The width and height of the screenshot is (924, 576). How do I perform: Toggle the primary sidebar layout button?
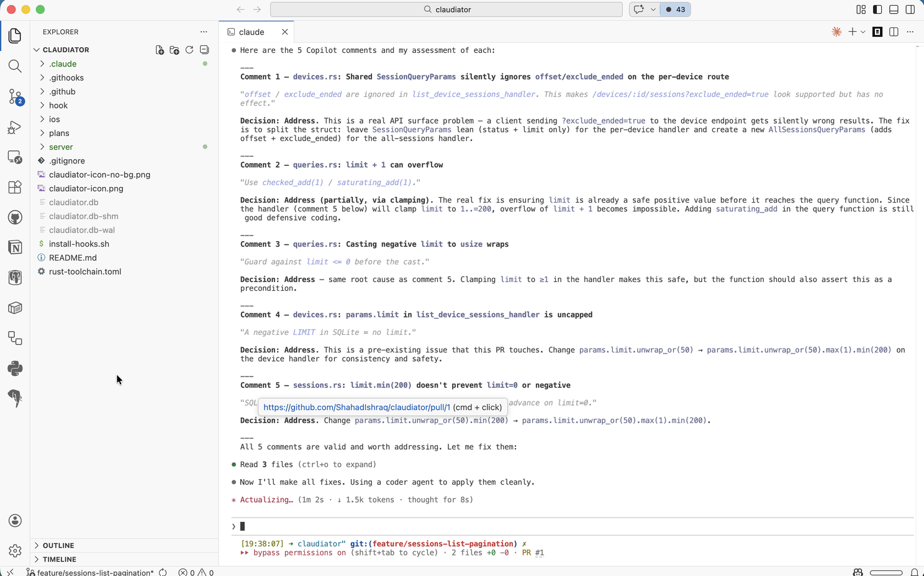(877, 9)
